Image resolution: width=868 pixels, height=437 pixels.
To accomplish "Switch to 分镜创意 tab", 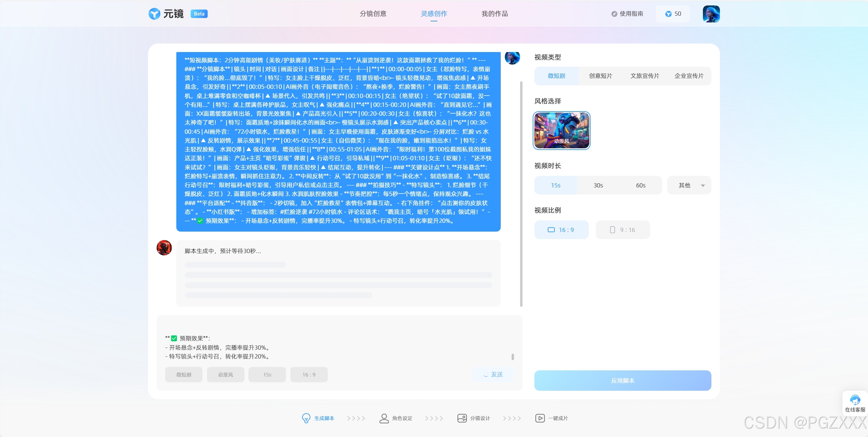I will click(373, 14).
